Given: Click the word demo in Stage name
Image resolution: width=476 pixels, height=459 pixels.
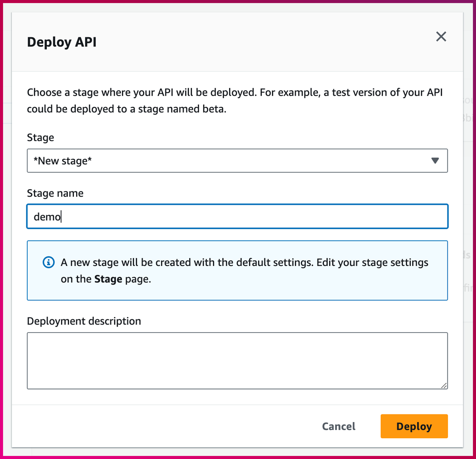Looking at the screenshot, I should [47, 217].
